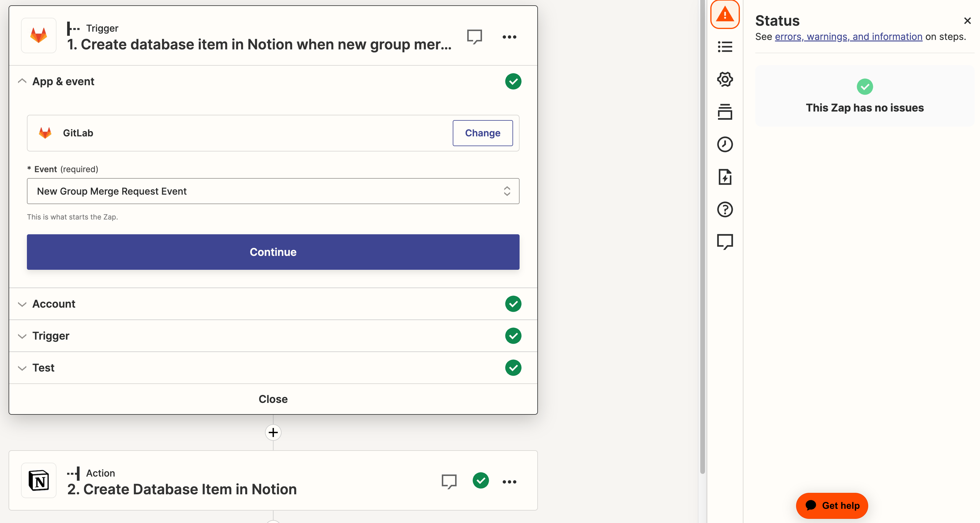Expand the Test section

22,368
